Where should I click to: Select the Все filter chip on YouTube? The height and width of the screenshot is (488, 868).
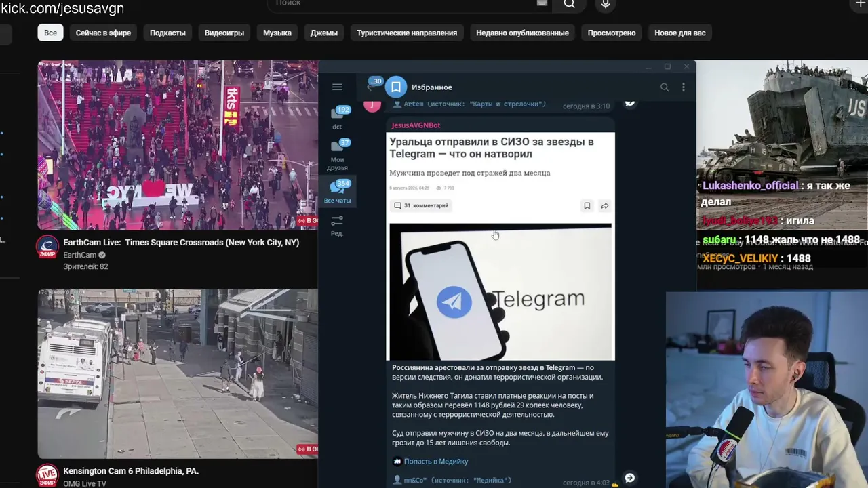[51, 33]
